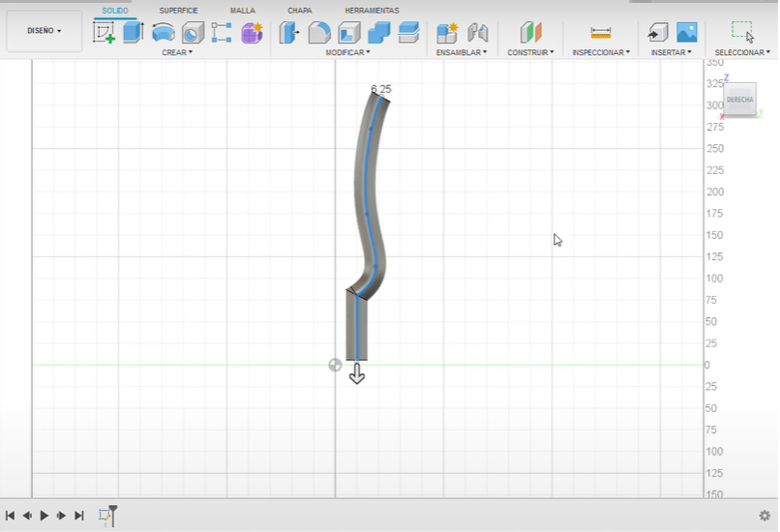Viewport: 780px width, 532px height.
Task: Click the Select window icon
Action: 742,32
